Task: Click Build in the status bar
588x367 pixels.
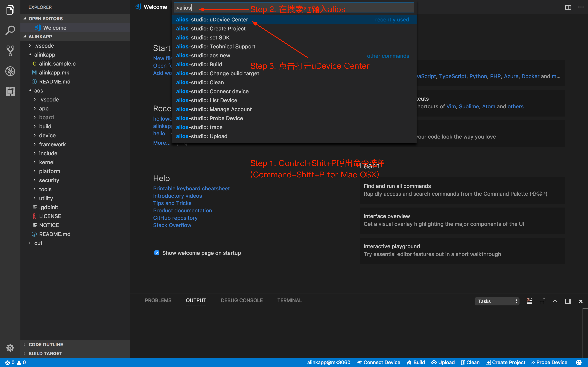Action: (416, 362)
